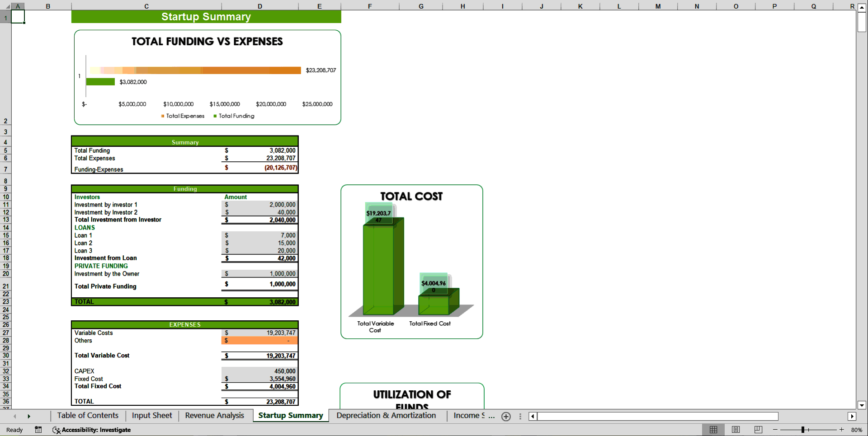868x436 pixels.
Task: Switch to Page Layout view
Action: [736, 430]
